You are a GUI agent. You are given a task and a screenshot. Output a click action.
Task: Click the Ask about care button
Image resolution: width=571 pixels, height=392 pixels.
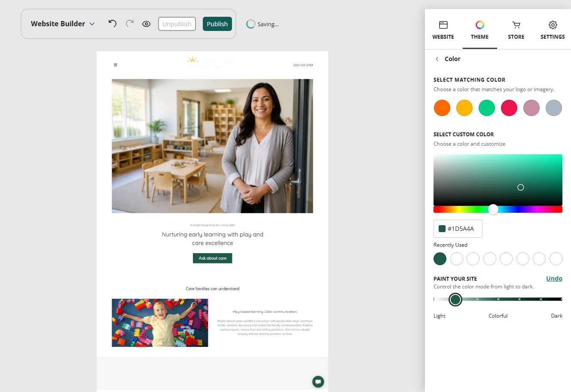213,258
